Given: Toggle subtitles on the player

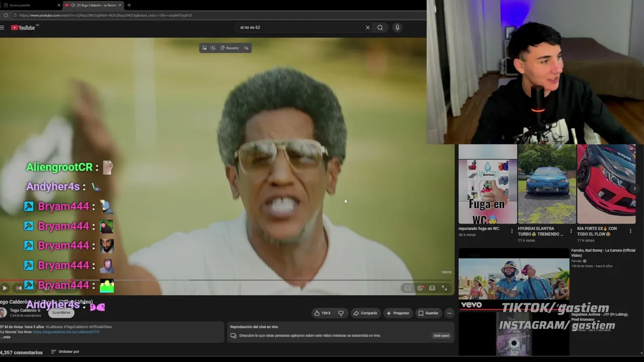Looking at the screenshot, I should (x=408, y=288).
